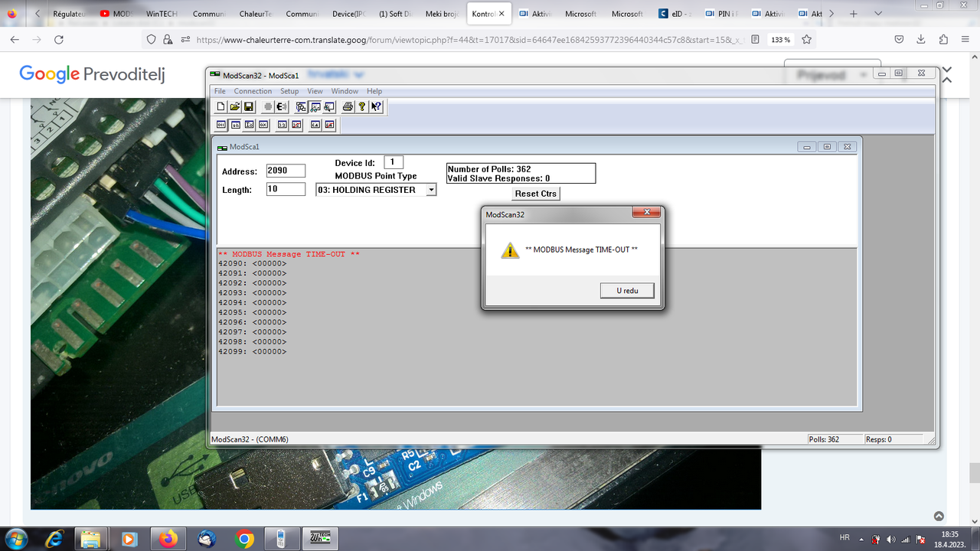Click the Thunderbird icon in taskbar

coord(206,539)
